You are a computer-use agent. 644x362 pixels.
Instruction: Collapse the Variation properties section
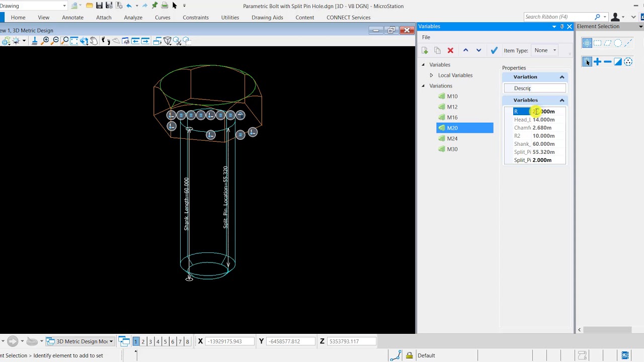562,77
